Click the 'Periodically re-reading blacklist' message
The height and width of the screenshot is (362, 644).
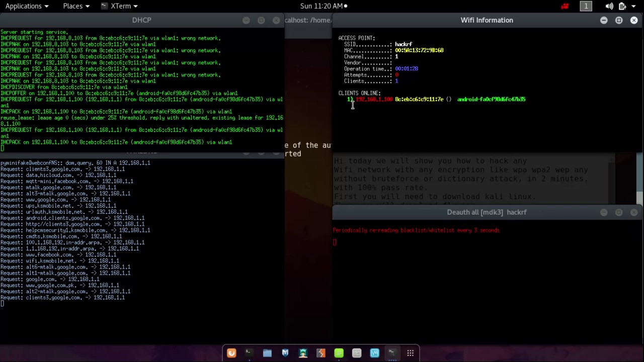click(x=416, y=230)
